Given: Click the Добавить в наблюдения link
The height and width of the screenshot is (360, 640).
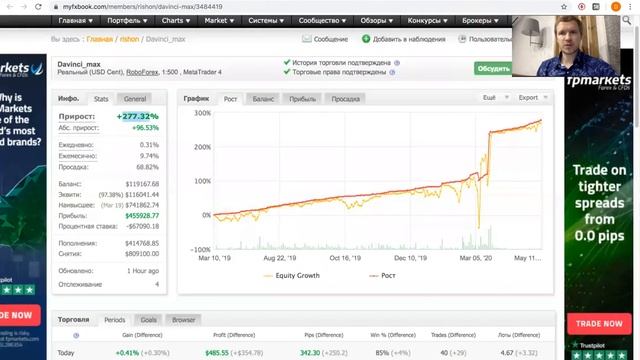Looking at the screenshot, I should tap(409, 39).
